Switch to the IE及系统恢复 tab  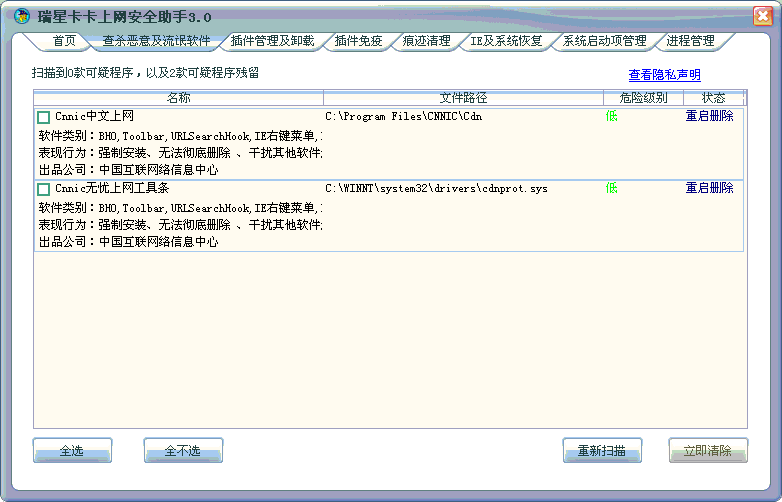pyautogui.click(x=506, y=41)
